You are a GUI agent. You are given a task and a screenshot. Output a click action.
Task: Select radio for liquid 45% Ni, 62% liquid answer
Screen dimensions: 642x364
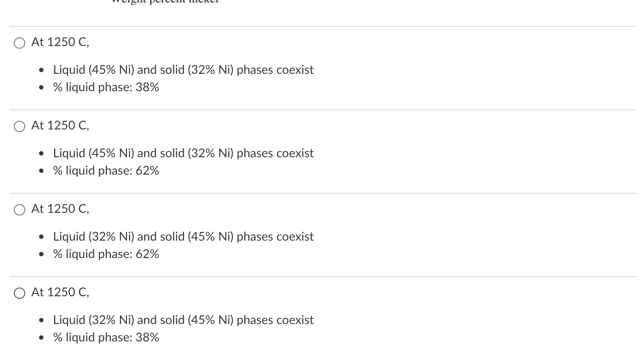[x=20, y=126]
